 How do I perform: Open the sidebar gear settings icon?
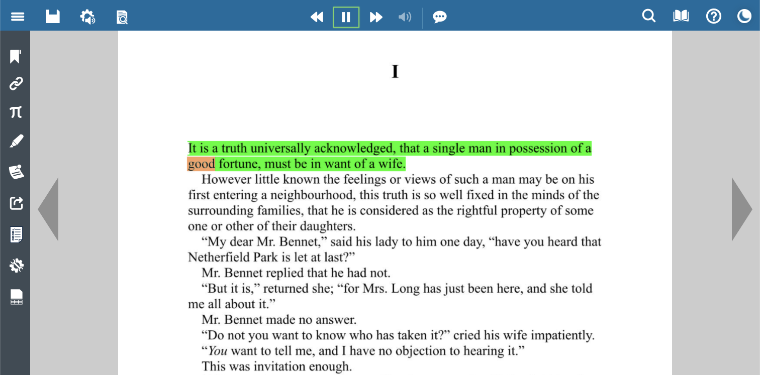point(16,266)
